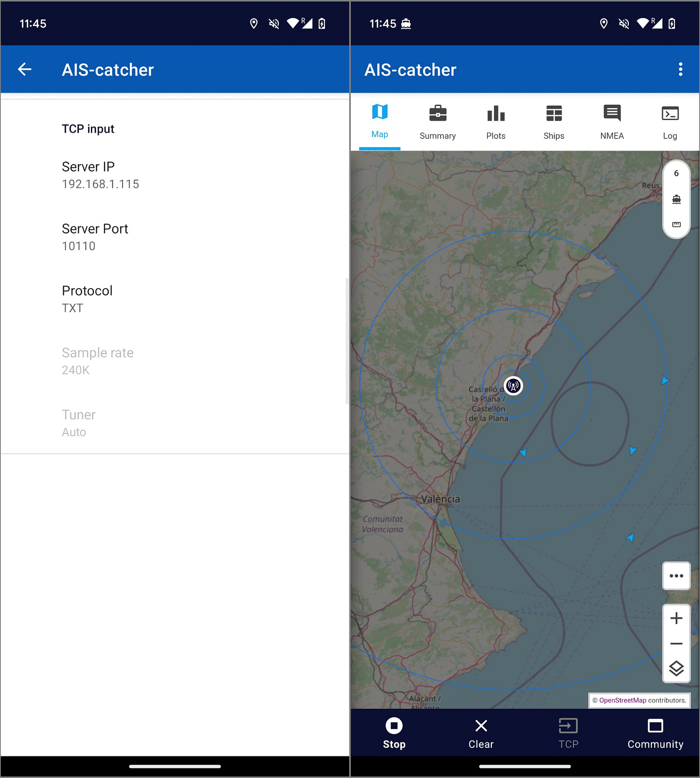
Task: Clear data using the Clear button
Action: point(481,733)
